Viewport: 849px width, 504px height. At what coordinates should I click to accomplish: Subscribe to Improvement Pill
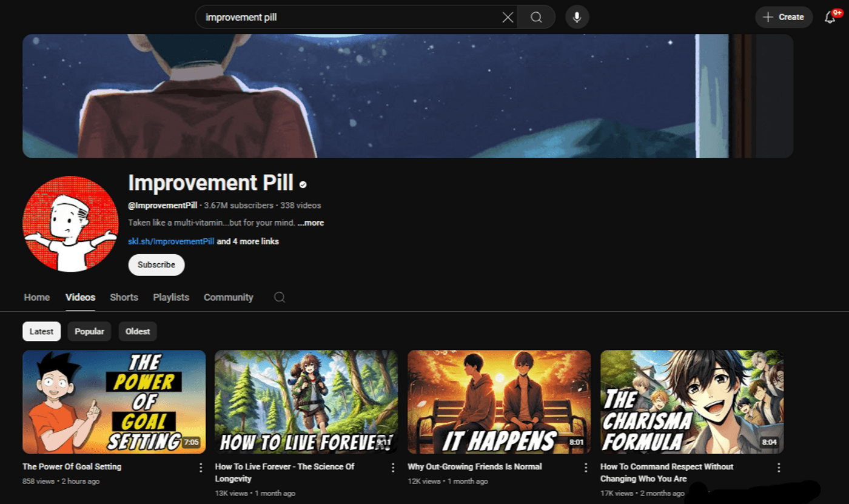pos(156,265)
